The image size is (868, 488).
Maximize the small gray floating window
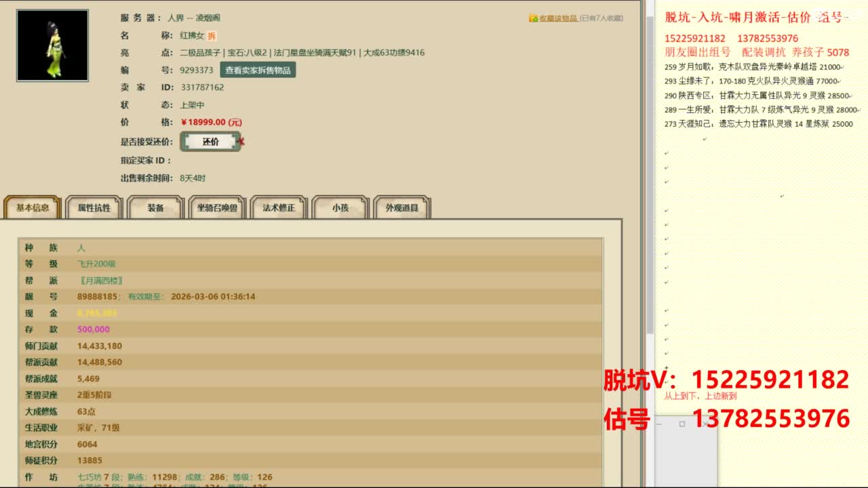click(682, 424)
